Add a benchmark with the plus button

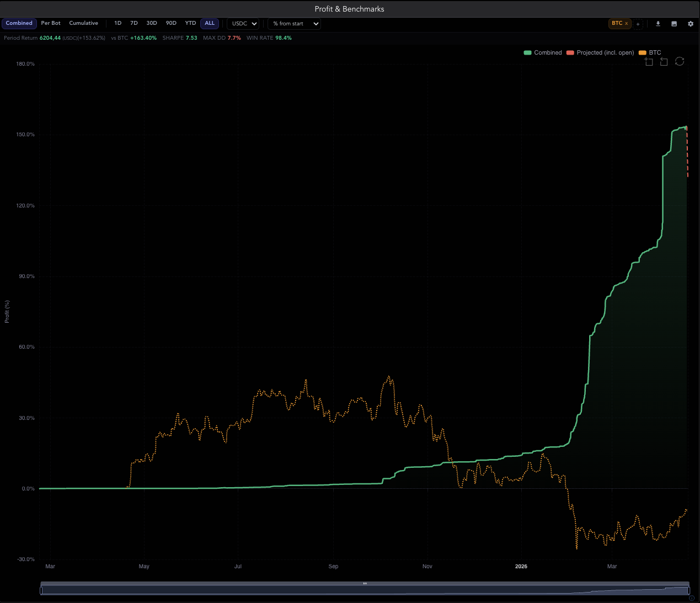click(x=638, y=24)
